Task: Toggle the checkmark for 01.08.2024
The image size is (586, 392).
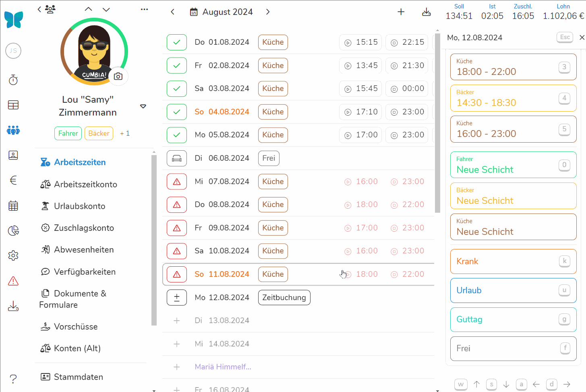Action: 176,42
